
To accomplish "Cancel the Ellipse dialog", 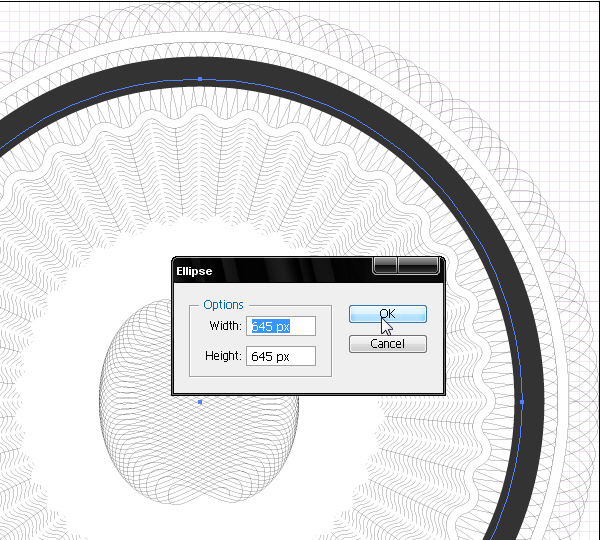I will (388, 344).
